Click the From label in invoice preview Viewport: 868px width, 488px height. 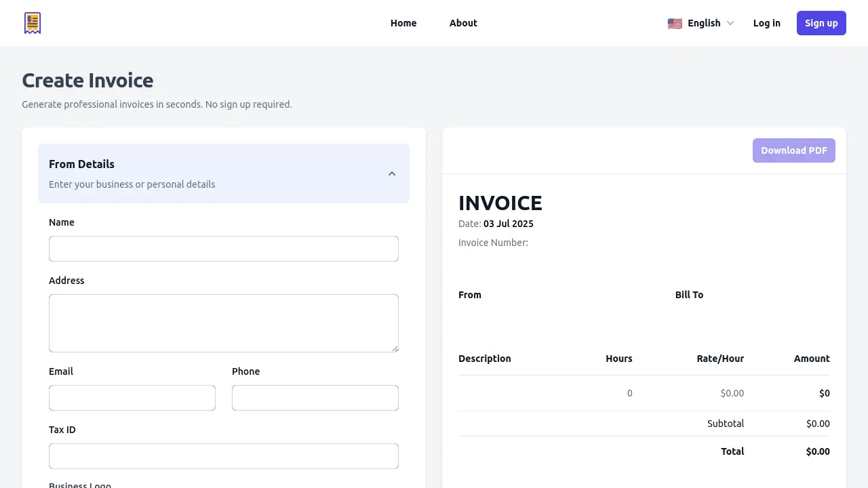(x=470, y=295)
